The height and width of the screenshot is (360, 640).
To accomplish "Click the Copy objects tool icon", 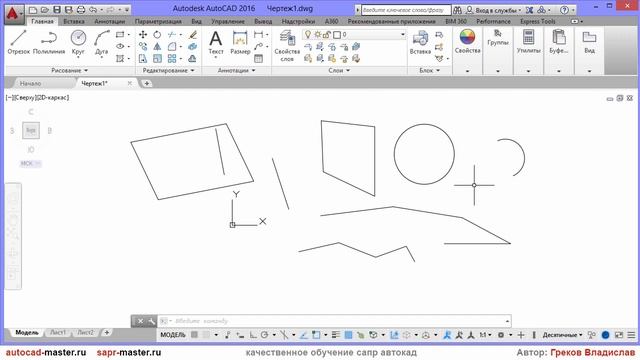I will pos(143,47).
